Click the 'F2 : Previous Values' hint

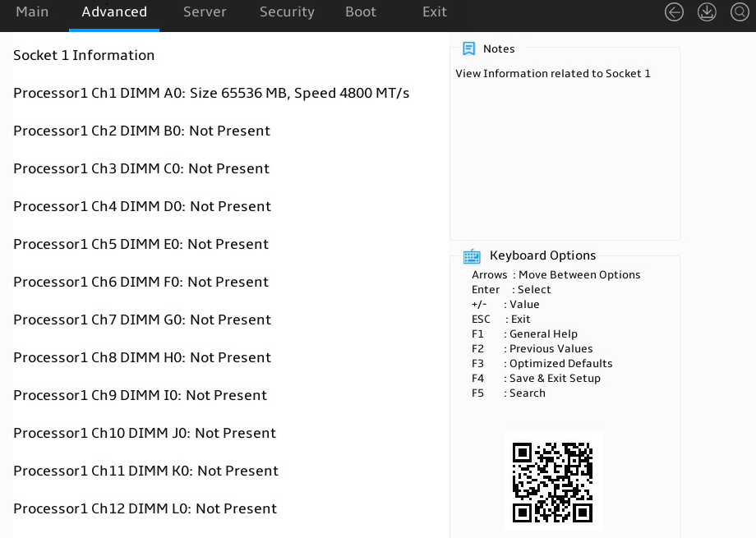(532, 349)
